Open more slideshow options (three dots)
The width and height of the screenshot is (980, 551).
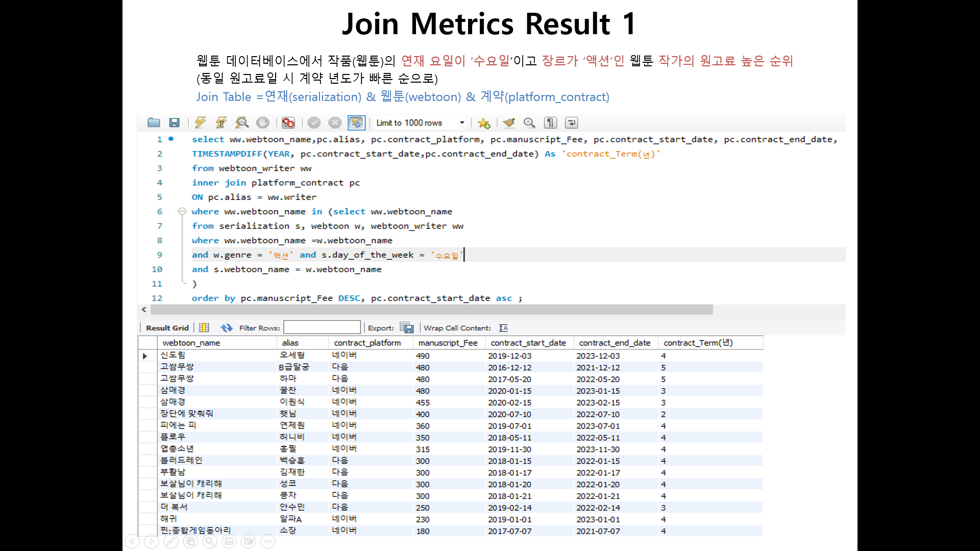coord(268,541)
